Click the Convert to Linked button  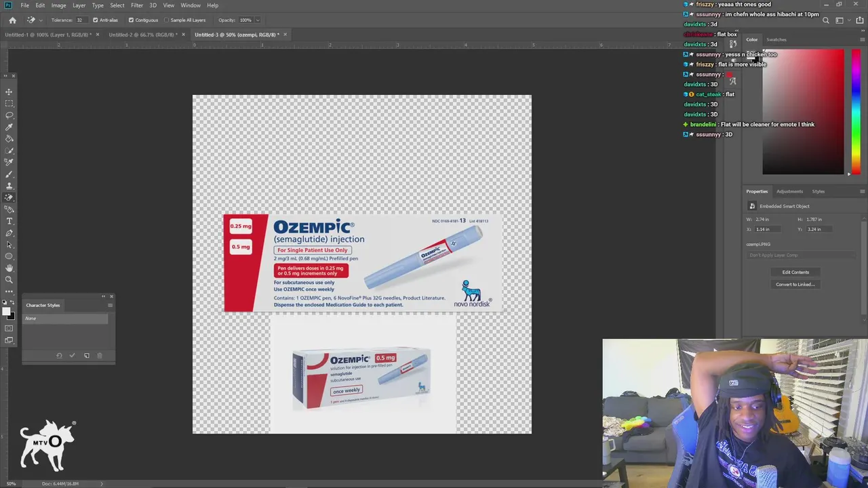click(795, 285)
